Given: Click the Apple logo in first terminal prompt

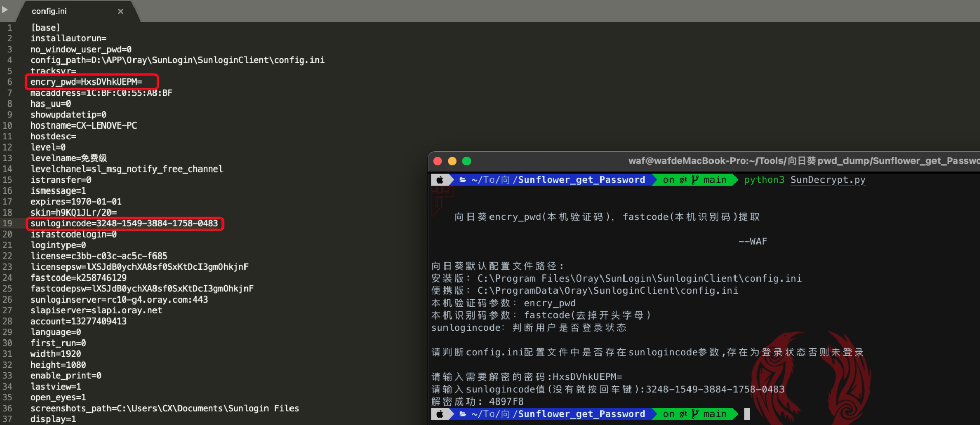Looking at the screenshot, I should 440,180.
